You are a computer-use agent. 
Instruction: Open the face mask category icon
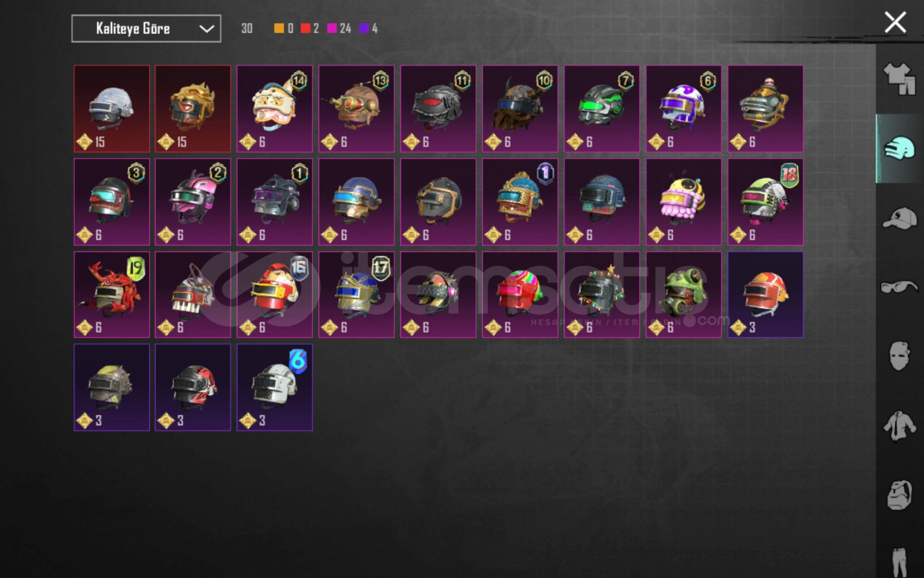pyautogui.click(x=899, y=356)
